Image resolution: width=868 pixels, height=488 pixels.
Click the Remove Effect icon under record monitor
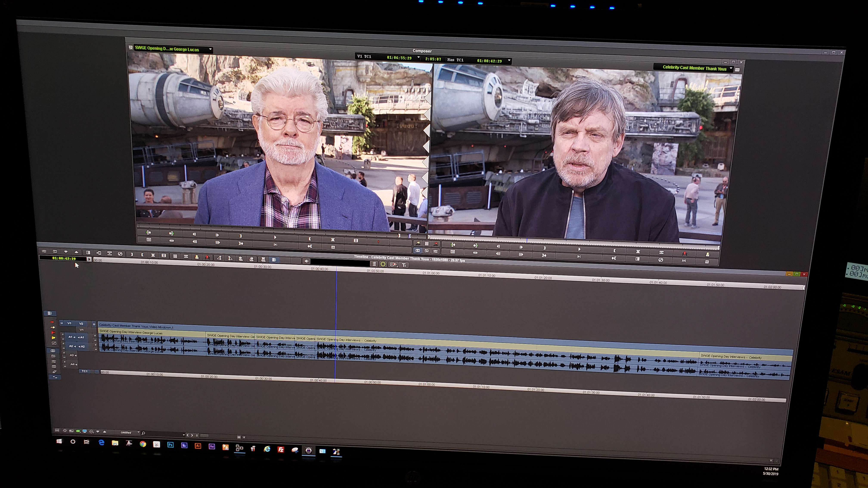[660, 260]
